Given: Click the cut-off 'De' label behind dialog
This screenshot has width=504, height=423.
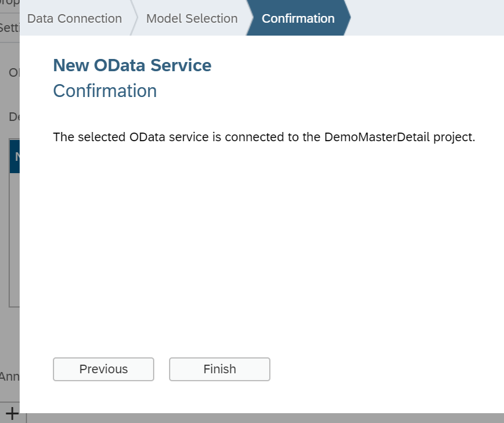Looking at the screenshot, I should pos(14,117).
